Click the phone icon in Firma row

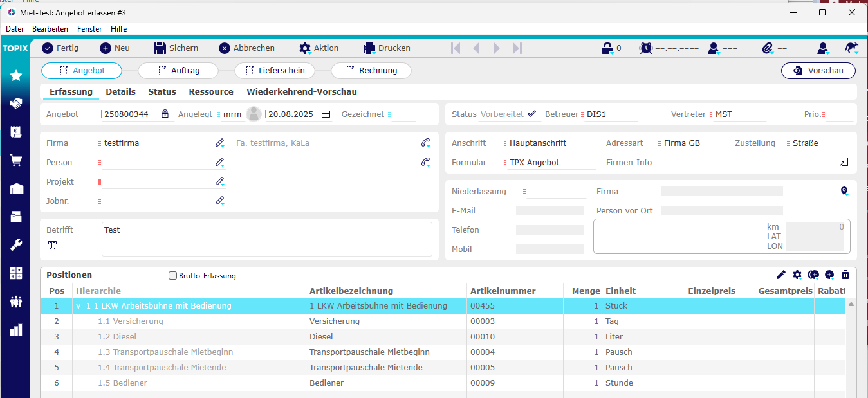click(426, 143)
